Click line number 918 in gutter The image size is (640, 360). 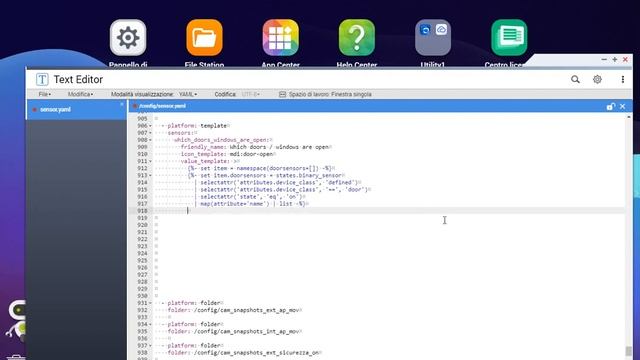(x=142, y=211)
